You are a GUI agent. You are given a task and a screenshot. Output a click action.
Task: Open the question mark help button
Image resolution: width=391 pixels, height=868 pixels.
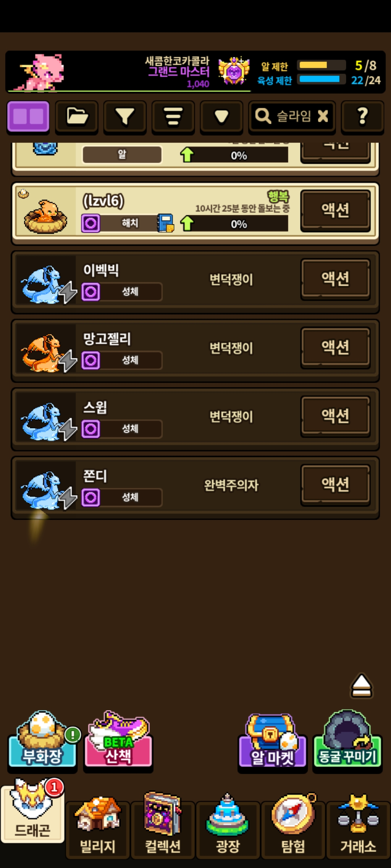(362, 116)
